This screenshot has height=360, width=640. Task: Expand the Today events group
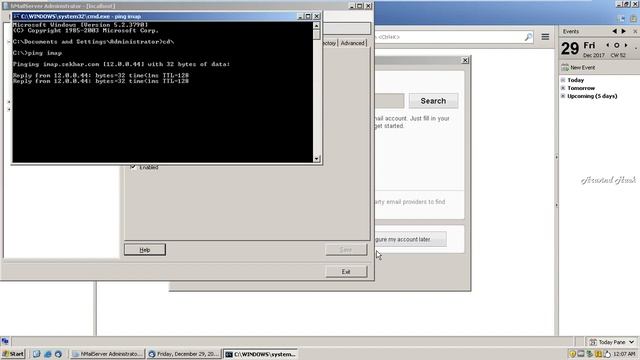click(563, 80)
